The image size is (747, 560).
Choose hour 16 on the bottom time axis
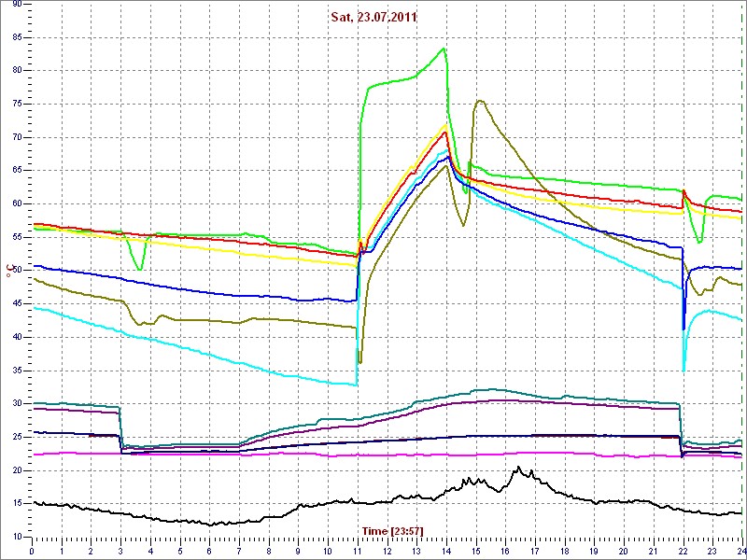[505, 551]
